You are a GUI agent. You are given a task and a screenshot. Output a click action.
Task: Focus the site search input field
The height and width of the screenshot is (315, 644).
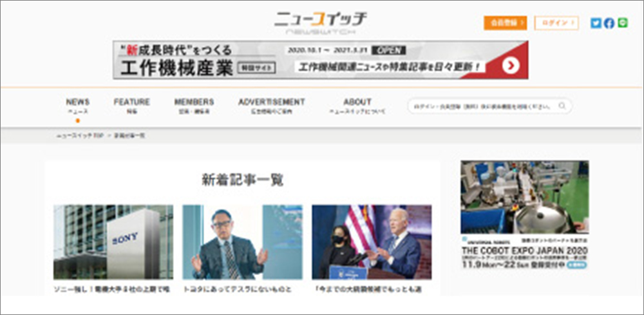489,106
